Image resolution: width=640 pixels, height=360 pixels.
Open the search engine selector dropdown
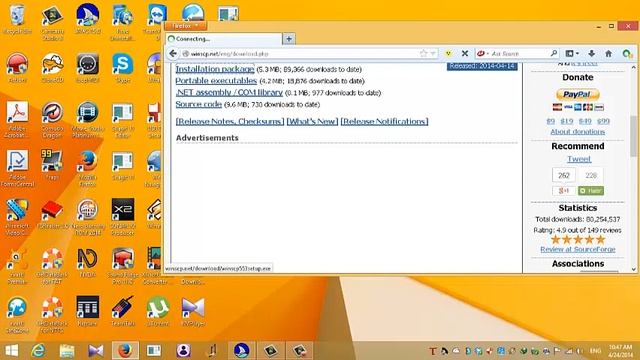point(483,53)
